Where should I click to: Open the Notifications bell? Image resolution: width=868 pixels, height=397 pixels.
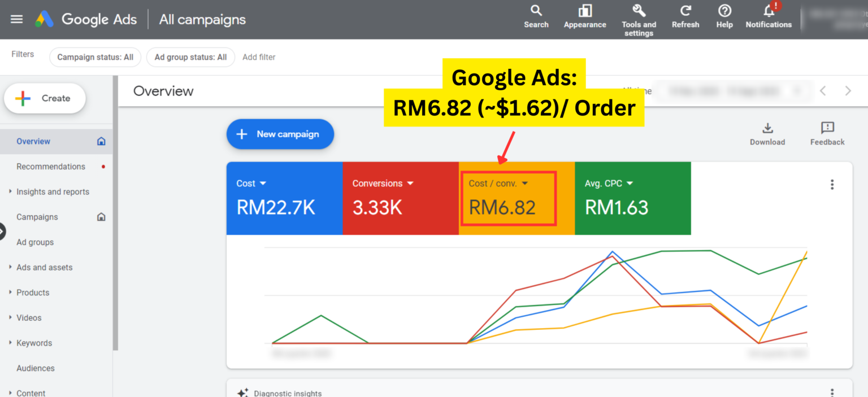click(x=769, y=11)
